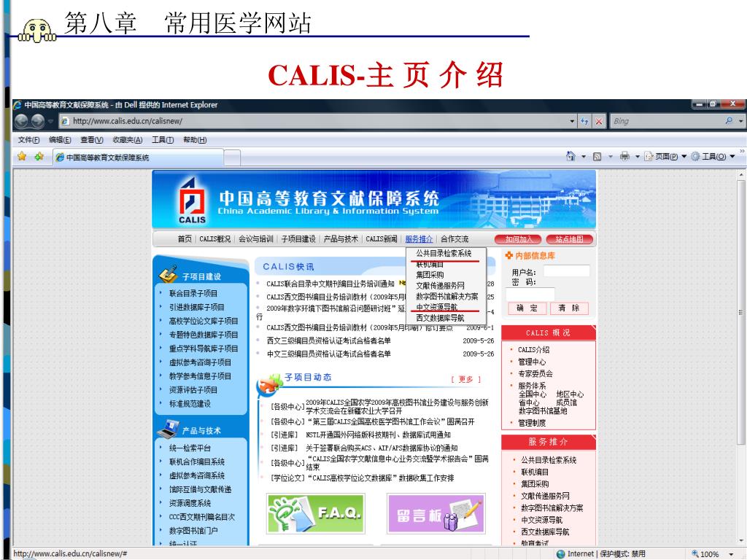This screenshot has height=560, width=747.
Task: Expand the search provider dropdown
Action: point(740,122)
